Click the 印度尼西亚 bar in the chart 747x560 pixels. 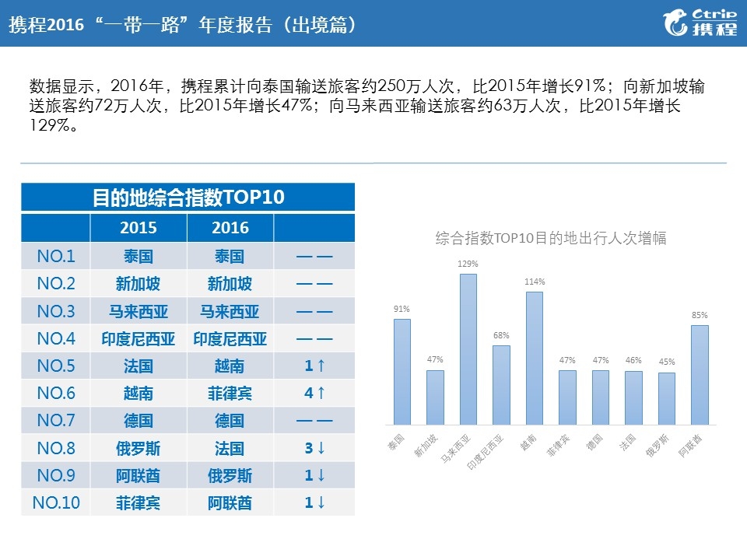[x=501, y=385]
